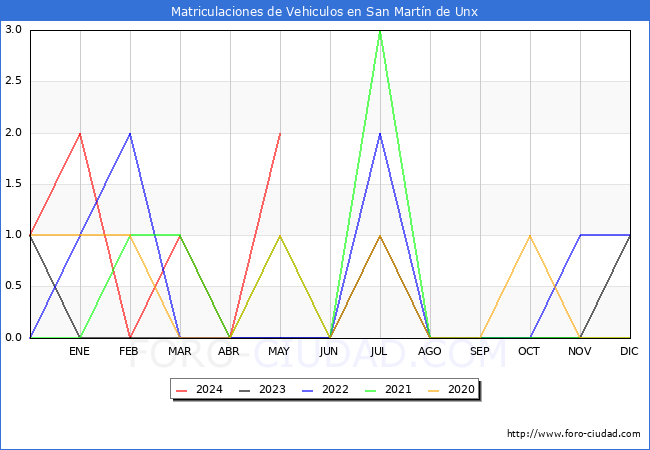Click the 2022 legend label
The height and width of the screenshot is (450, 650).
(335, 390)
